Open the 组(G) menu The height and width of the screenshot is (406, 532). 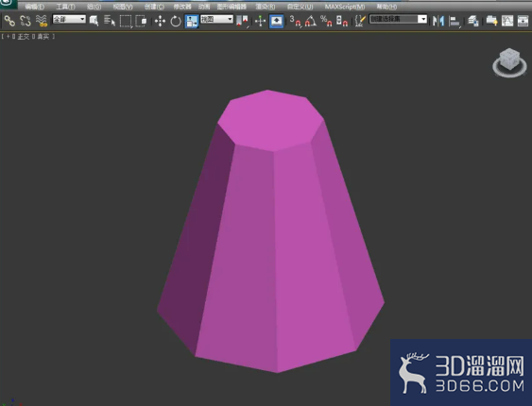tap(94, 7)
